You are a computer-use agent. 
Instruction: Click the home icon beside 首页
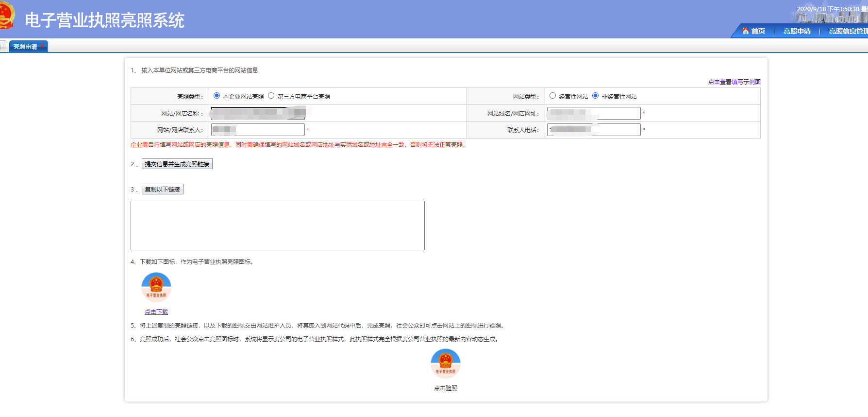pos(745,31)
